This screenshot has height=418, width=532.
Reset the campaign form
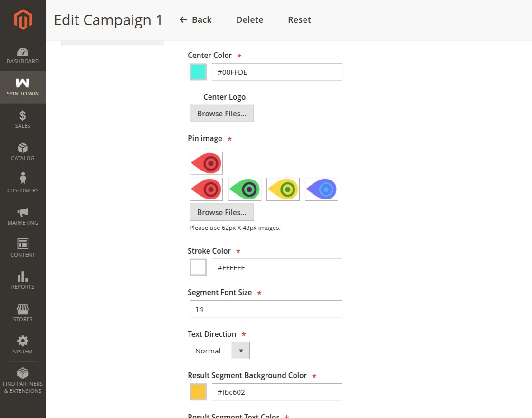[x=299, y=19]
